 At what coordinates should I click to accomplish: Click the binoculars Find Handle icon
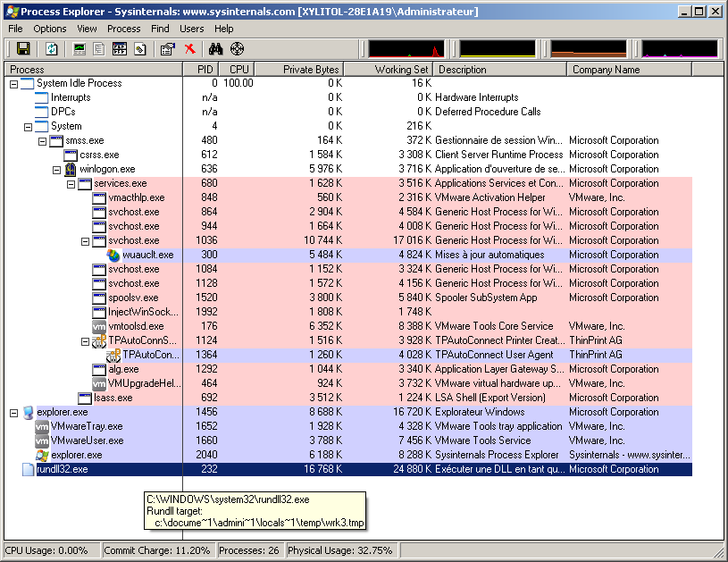(x=216, y=49)
